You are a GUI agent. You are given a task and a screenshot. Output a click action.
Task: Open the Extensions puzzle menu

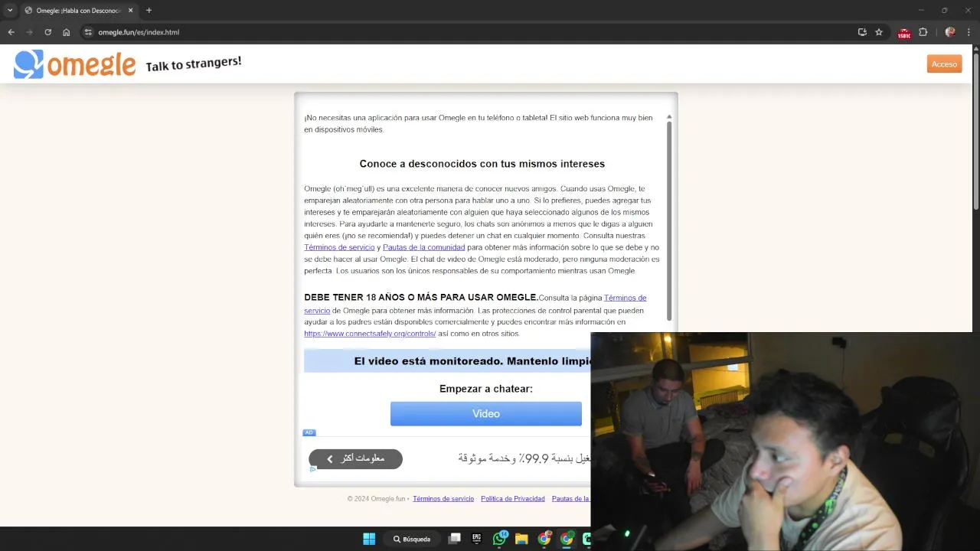tap(923, 32)
